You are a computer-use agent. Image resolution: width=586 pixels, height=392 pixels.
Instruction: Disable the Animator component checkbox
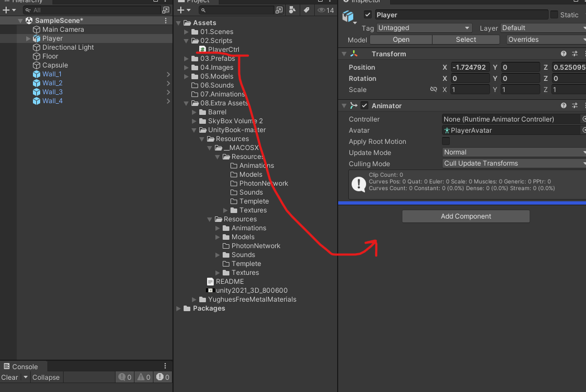click(364, 105)
